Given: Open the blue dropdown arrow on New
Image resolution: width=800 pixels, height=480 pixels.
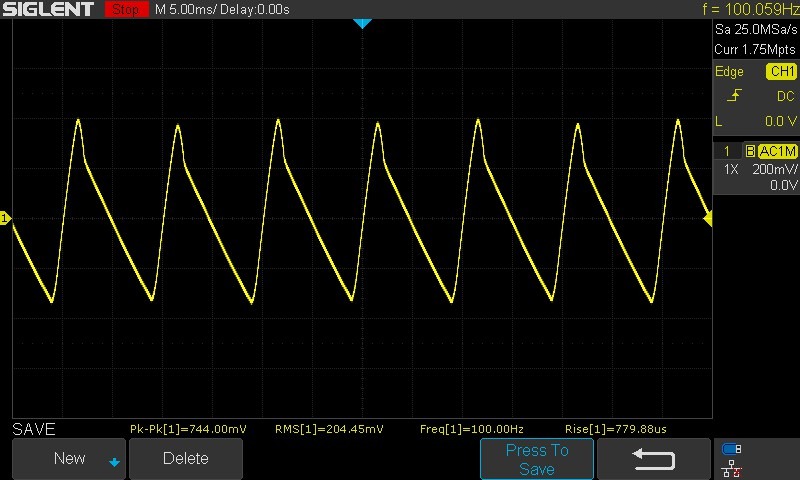Looking at the screenshot, I should tap(114, 463).
